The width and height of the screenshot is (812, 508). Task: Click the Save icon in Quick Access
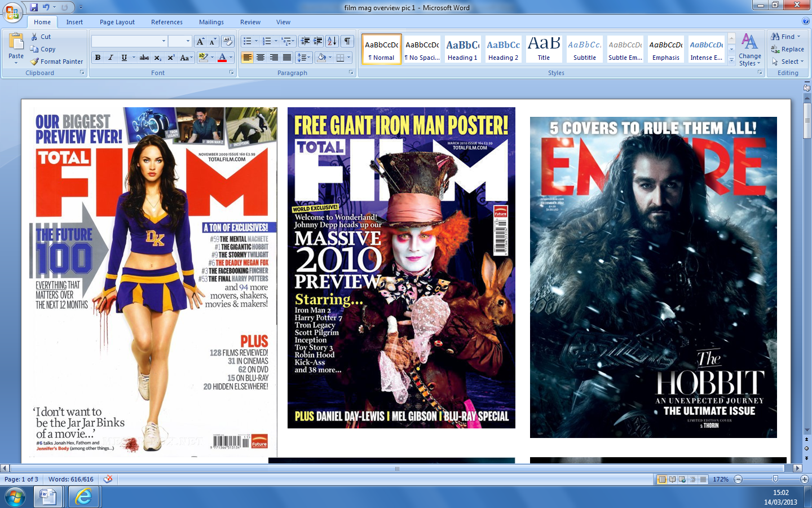point(34,7)
